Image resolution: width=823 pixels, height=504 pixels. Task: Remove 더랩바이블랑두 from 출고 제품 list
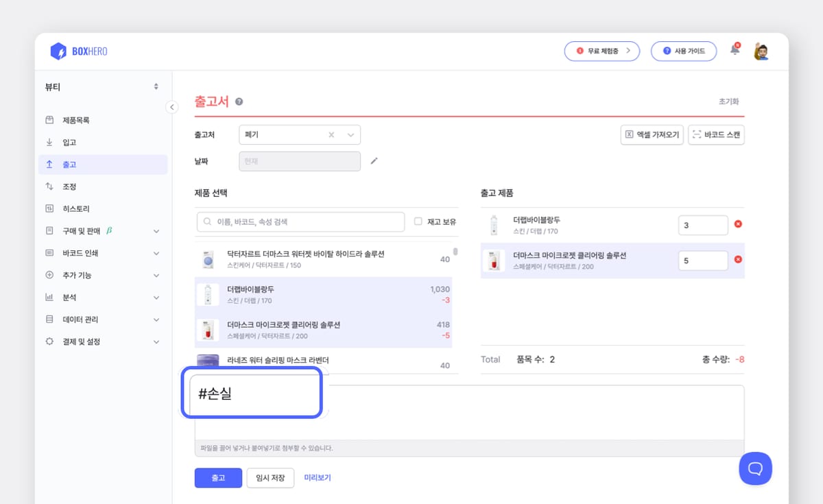(x=737, y=224)
